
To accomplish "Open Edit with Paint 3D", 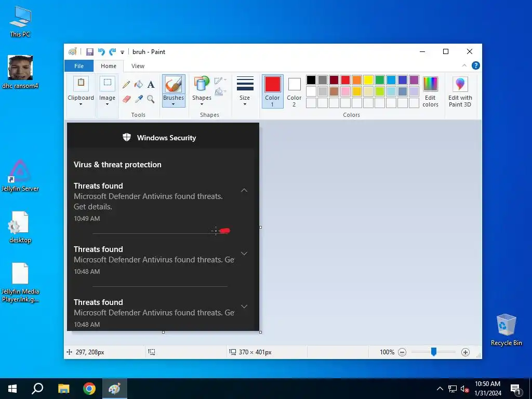I will click(x=460, y=91).
